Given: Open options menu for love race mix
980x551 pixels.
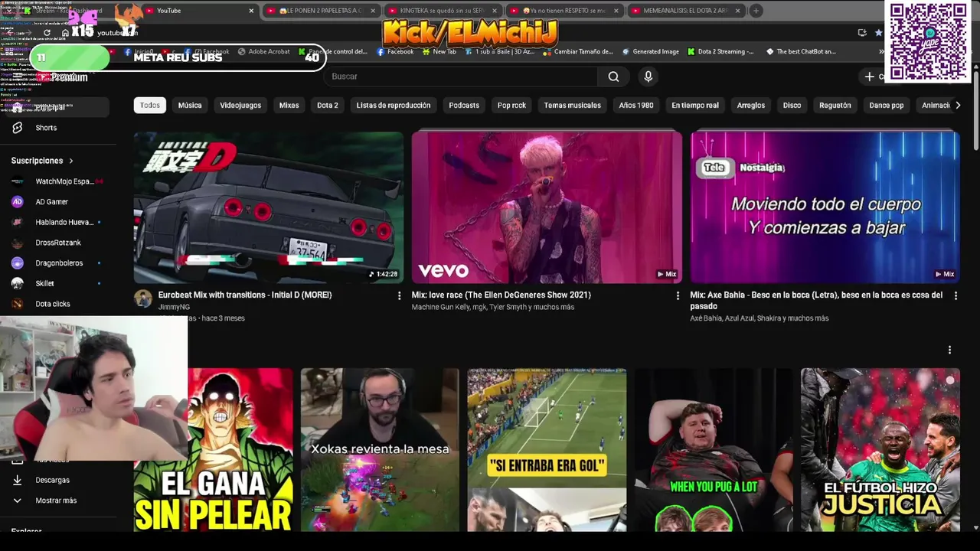Looking at the screenshot, I should 677,295.
